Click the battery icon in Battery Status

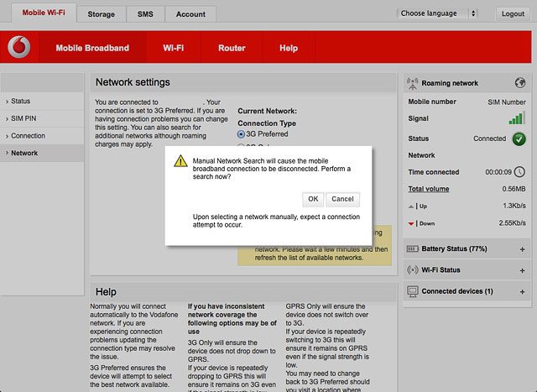(412, 248)
